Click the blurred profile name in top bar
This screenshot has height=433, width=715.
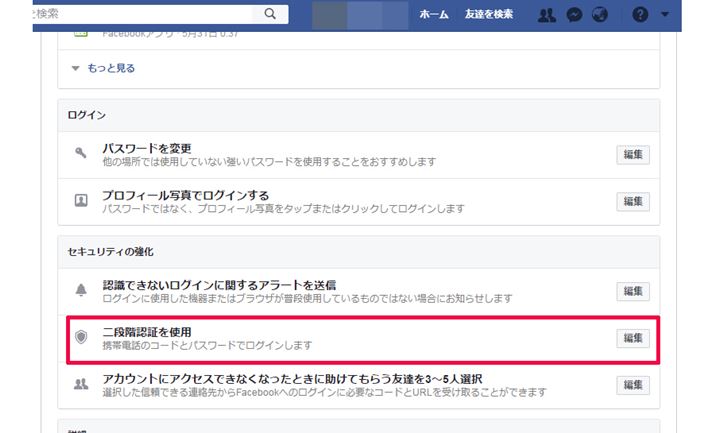click(360, 15)
